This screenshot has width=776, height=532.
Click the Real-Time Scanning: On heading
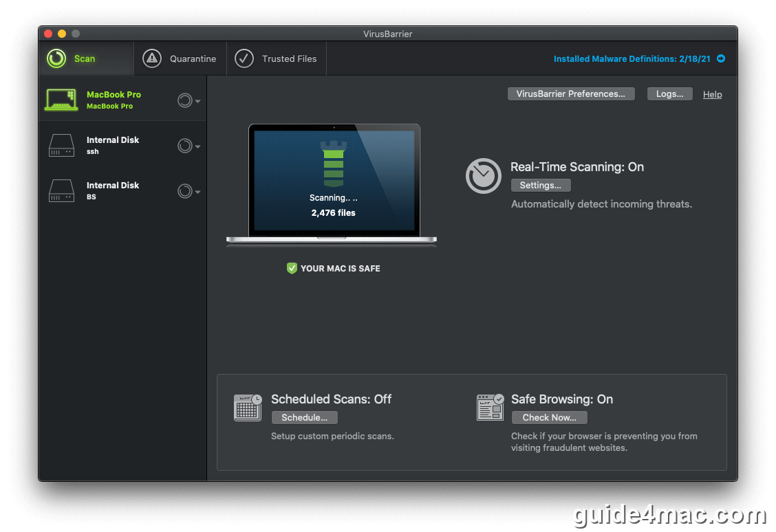click(x=577, y=167)
